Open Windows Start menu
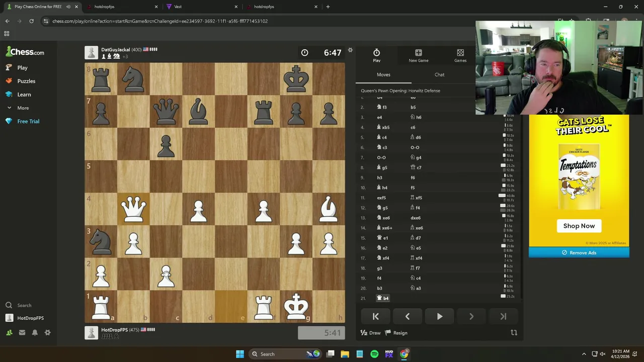The height and width of the screenshot is (362, 644). (x=240, y=354)
